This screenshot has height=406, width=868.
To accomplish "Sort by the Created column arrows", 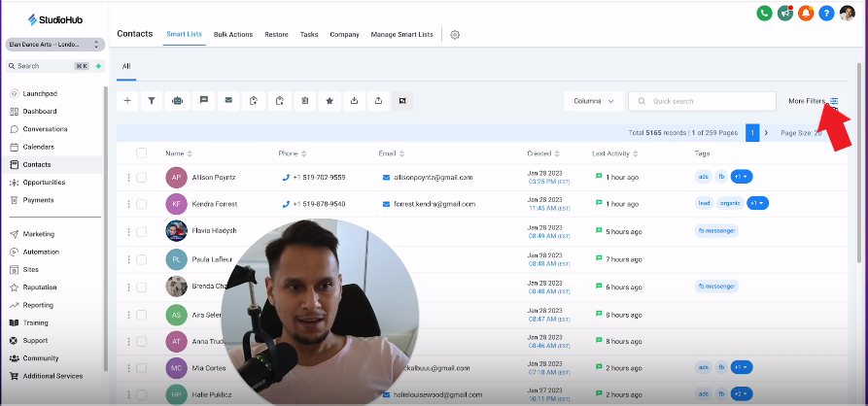I will (557, 153).
